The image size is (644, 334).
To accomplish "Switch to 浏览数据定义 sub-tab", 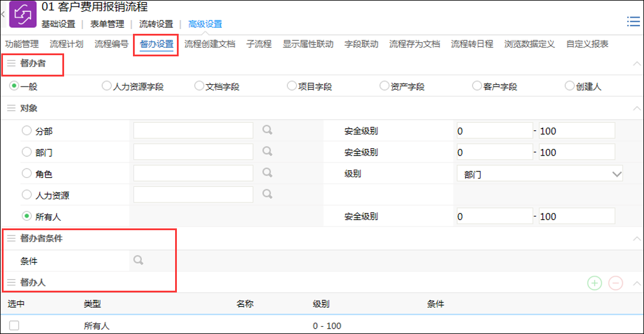I will pyautogui.click(x=529, y=44).
